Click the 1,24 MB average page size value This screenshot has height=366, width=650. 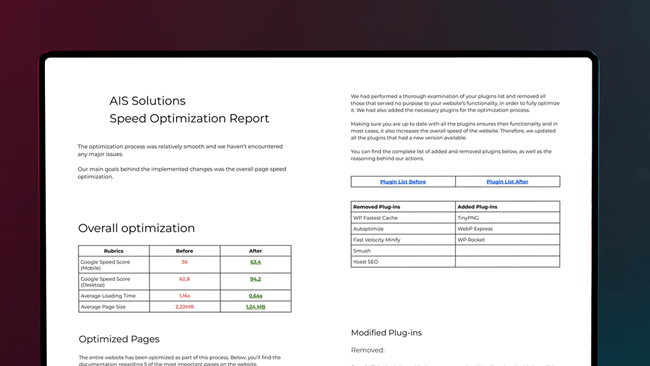click(x=255, y=307)
